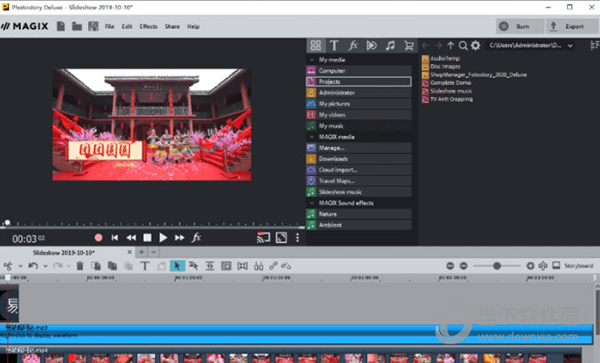Open the music note audio tab
This screenshot has height=363, width=600.
pyautogui.click(x=390, y=46)
